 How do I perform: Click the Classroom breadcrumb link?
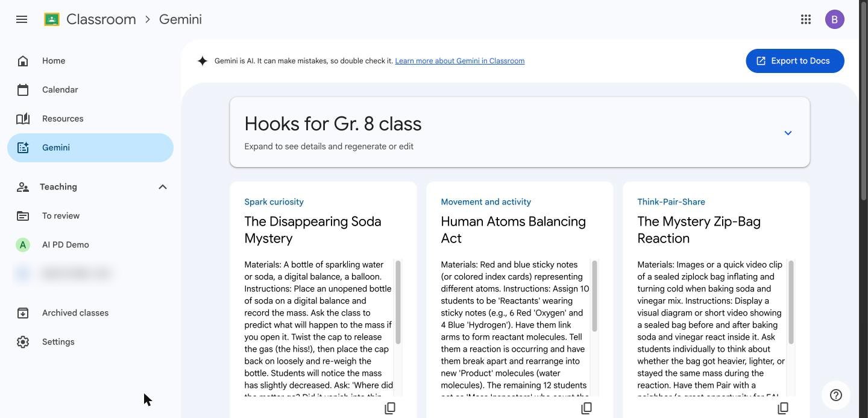pos(101,19)
